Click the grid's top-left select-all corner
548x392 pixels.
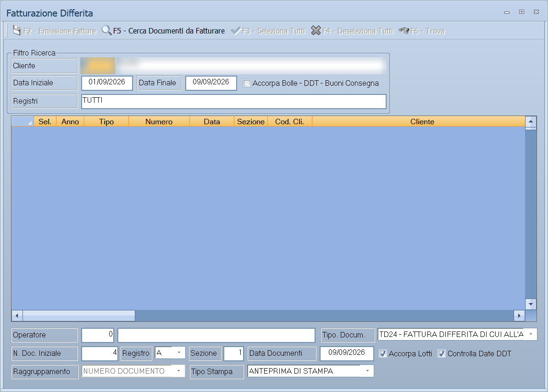point(23,121)
